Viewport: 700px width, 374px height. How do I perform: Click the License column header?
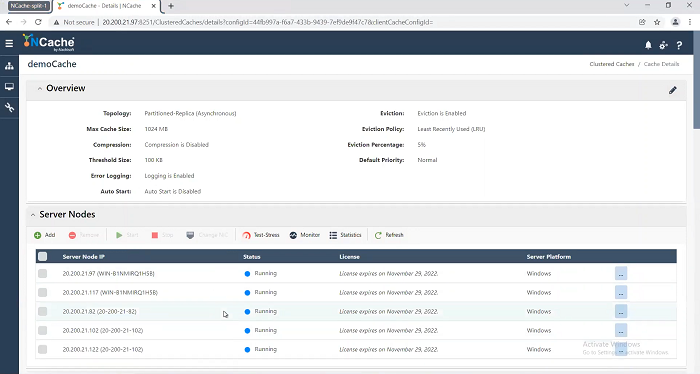[x=350, y=257]
